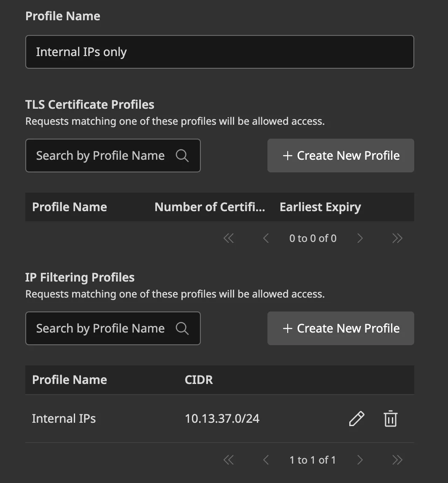Create a new IP filtering profile
448x483 pixels.
(x=340, y=328)
